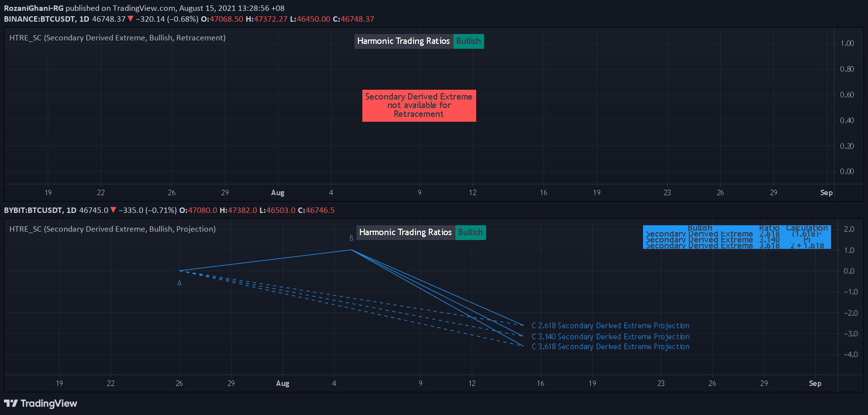This screenshot has height=415, width=868.
Task: Click the −2.0 tick on the Projection price scale
Action: point(851,313)
